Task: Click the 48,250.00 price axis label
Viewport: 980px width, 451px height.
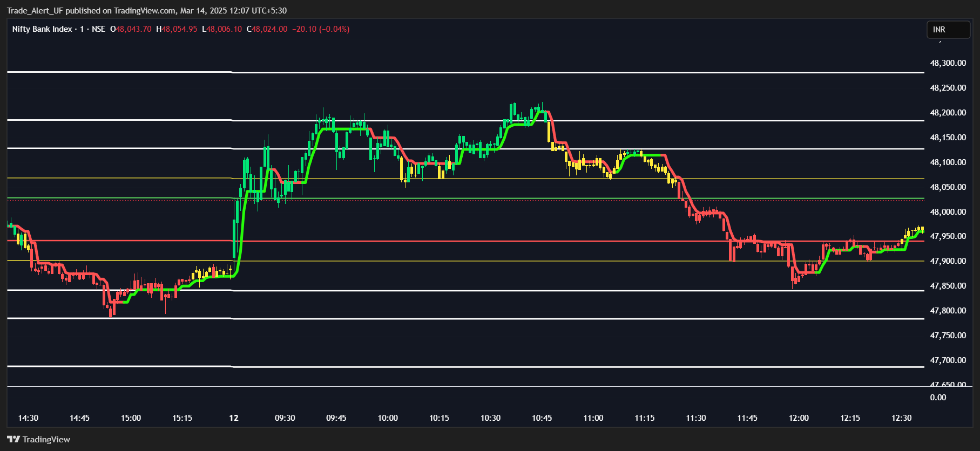Action: click(x=948, y=88)
